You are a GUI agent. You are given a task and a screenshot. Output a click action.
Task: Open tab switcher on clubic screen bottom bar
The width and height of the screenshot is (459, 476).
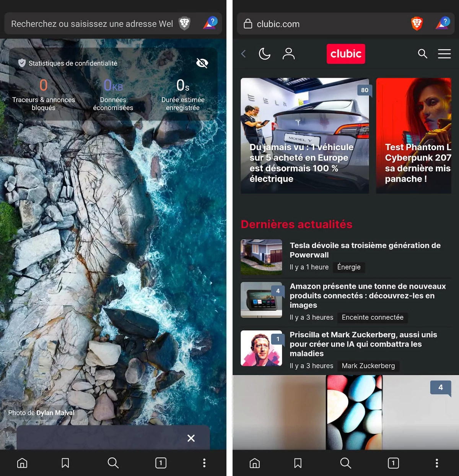394,463
